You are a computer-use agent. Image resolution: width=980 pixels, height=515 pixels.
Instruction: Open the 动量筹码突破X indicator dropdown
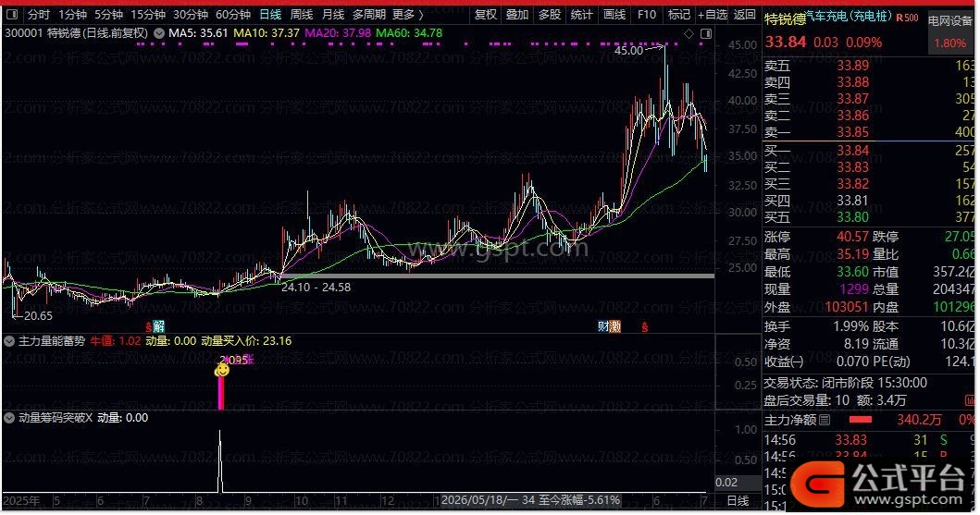(9, 419)
